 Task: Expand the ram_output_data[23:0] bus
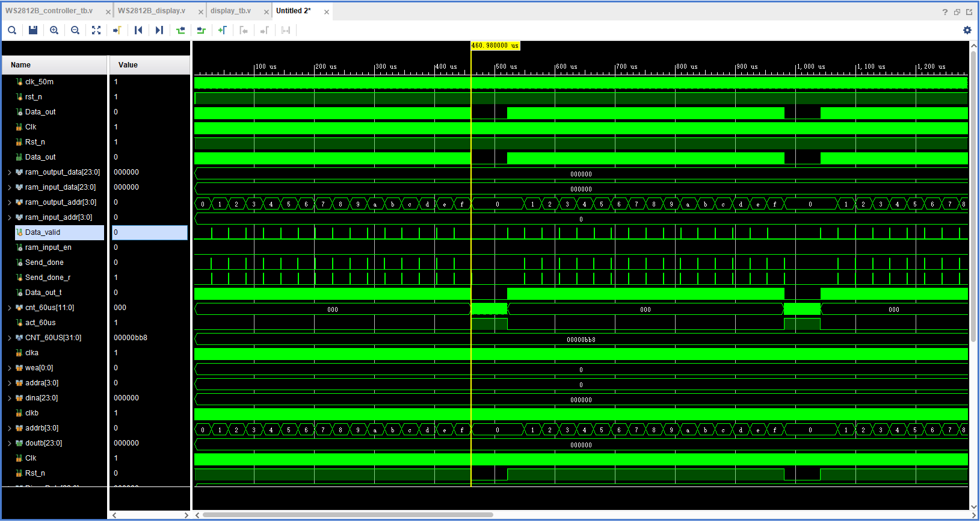point(10,172)
